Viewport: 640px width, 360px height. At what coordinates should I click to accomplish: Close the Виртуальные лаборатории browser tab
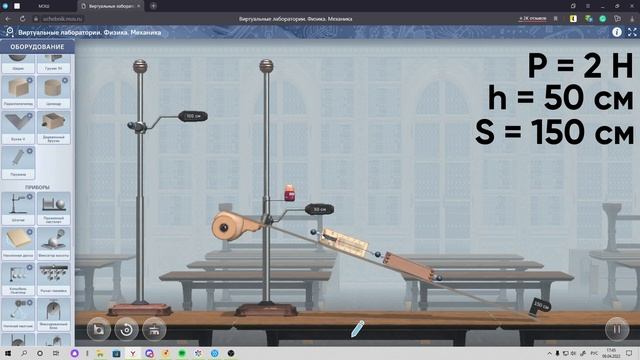pyautogui.click(x=138, y=6)
